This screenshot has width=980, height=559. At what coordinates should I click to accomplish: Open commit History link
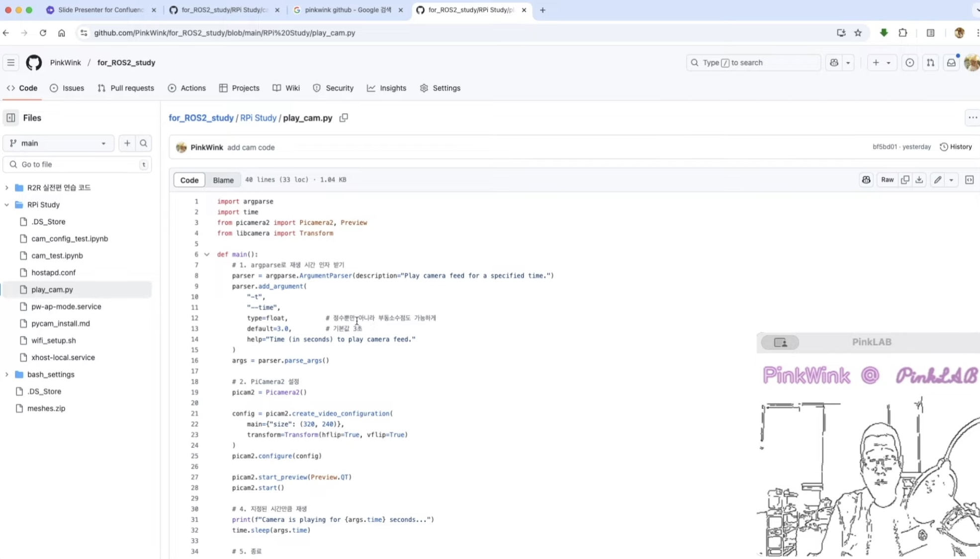956,147
